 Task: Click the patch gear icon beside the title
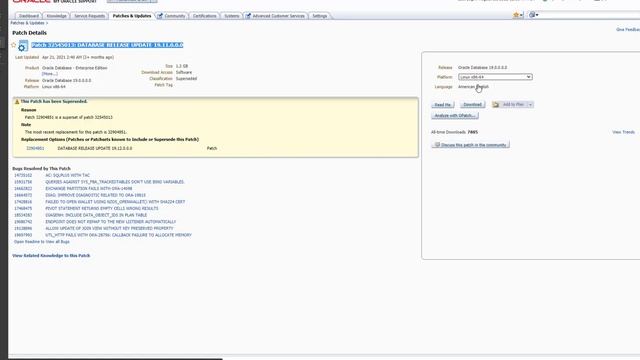click(x=23, y=46)
